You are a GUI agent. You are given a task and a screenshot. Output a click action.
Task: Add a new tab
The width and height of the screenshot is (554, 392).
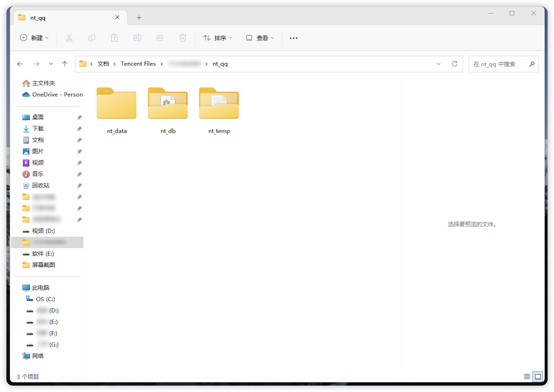point(139,18)
